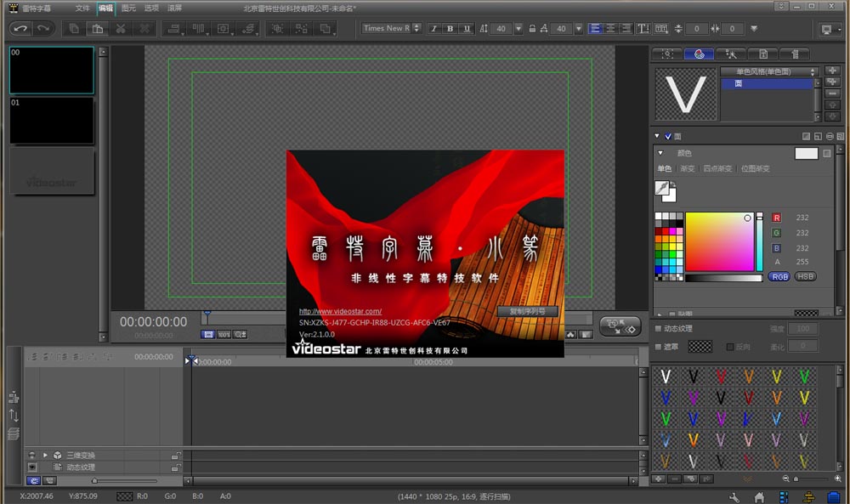Enable the 遮罩 mask checkbox
The image size is (850, 504).
[x=659, y=346]
